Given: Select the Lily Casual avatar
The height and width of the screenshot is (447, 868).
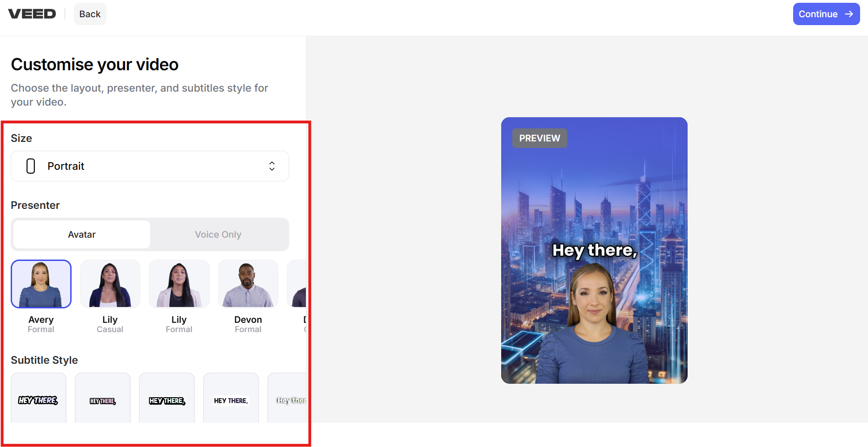Looking at the screenshot, I should pyautogui.click(x=110, y=284).
